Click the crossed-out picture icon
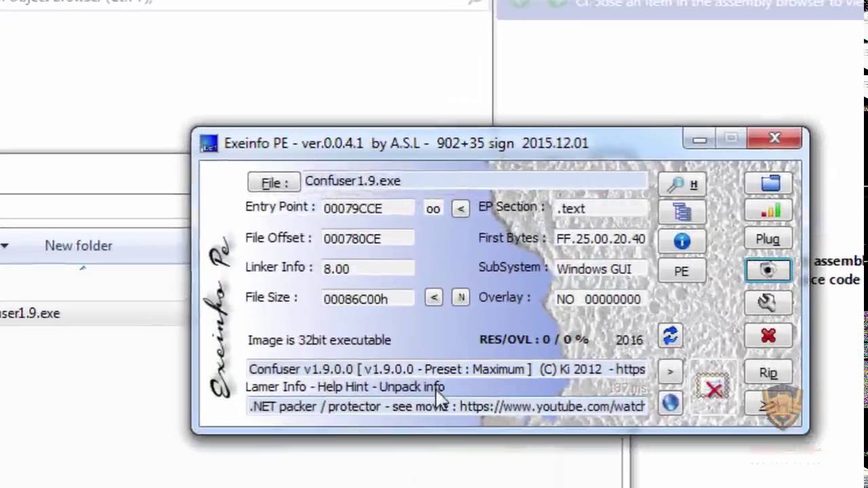The image size is (868, 488). [x=713, y=388]
